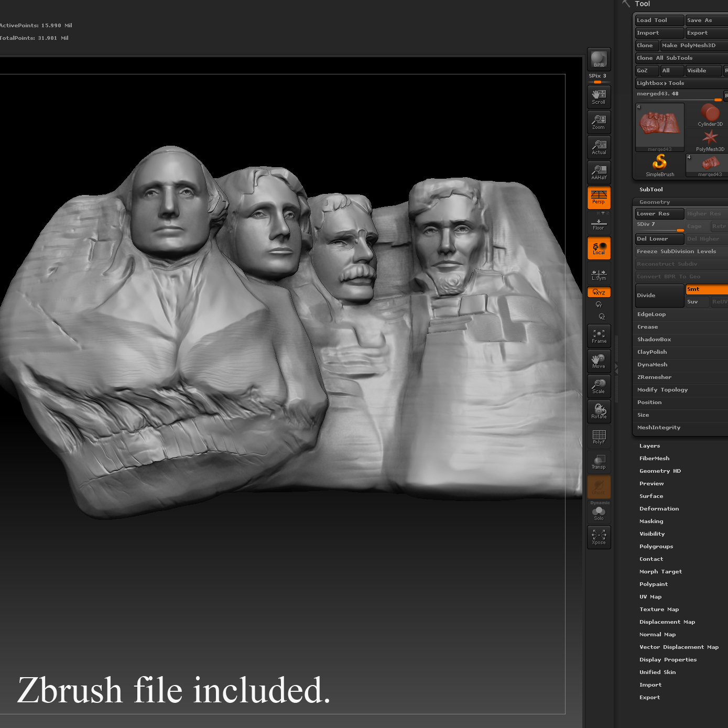Select the Rotate view icon
The image size is (728, 728).
coord(599,411)
